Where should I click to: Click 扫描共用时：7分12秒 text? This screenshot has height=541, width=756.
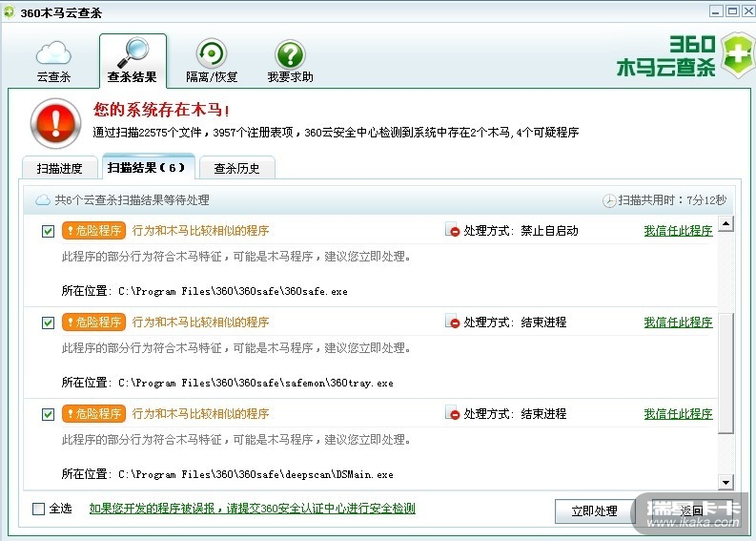coord(672,200)
